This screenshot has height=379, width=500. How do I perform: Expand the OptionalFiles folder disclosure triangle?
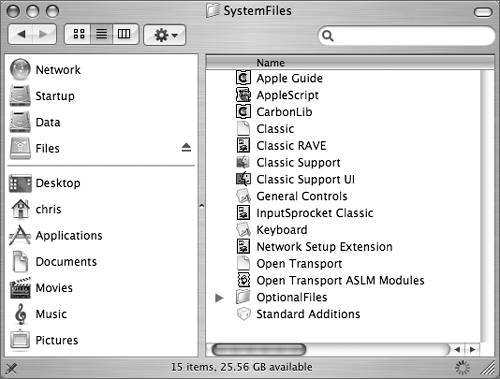coord(219,298)
